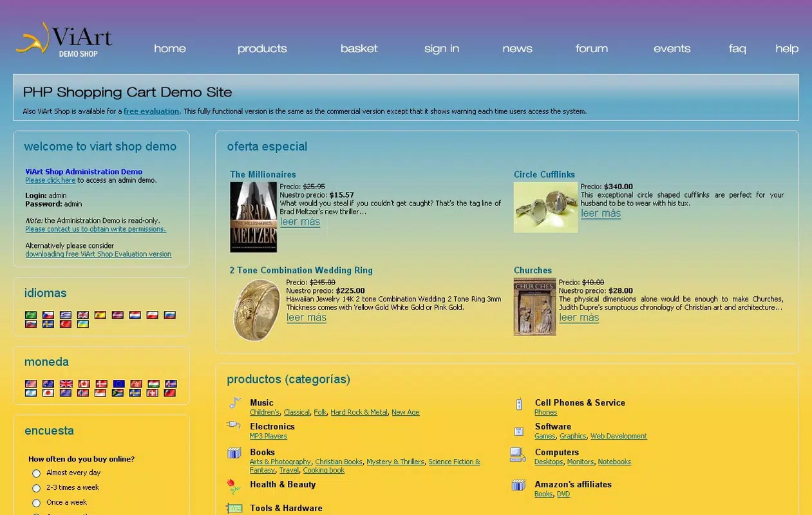Visit the forum from the navigation

coord(592,49)
